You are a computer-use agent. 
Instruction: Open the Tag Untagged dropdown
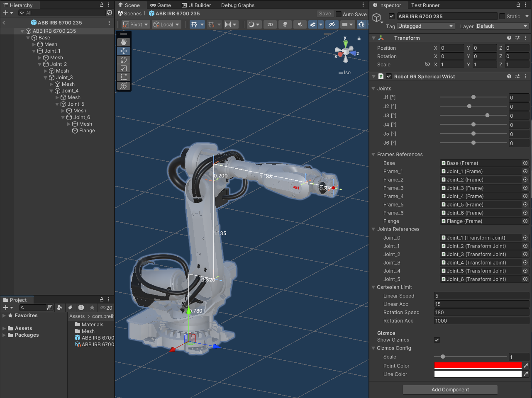426,26
